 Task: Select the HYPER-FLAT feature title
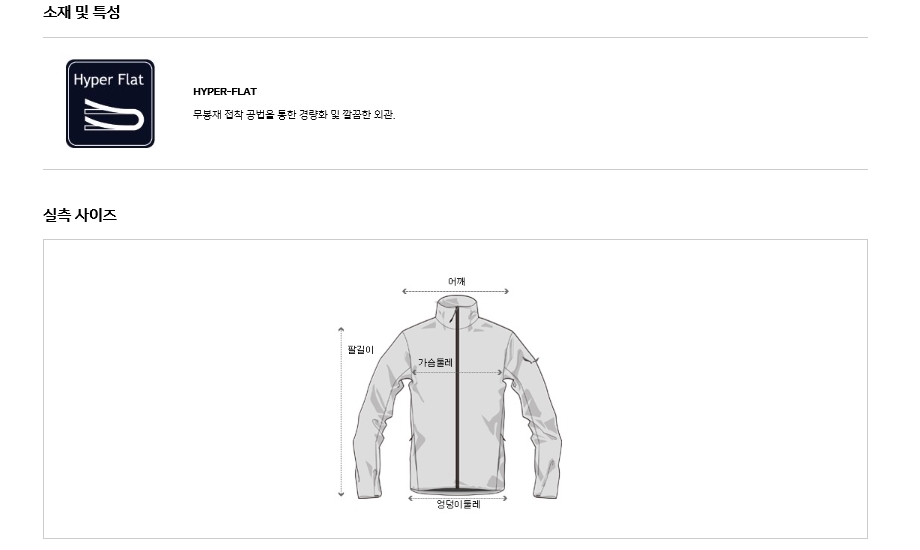tap(225, 92)
